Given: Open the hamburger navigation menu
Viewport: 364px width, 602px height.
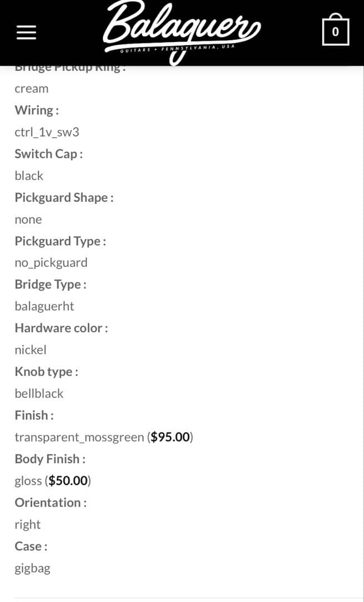Looking at the screenshot, I should click(x=26, y=32).
